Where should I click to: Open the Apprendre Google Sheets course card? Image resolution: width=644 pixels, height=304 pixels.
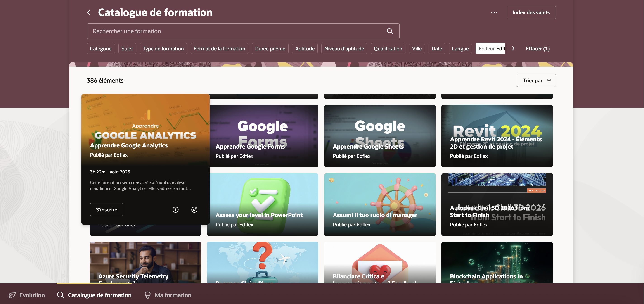[380, 136]
